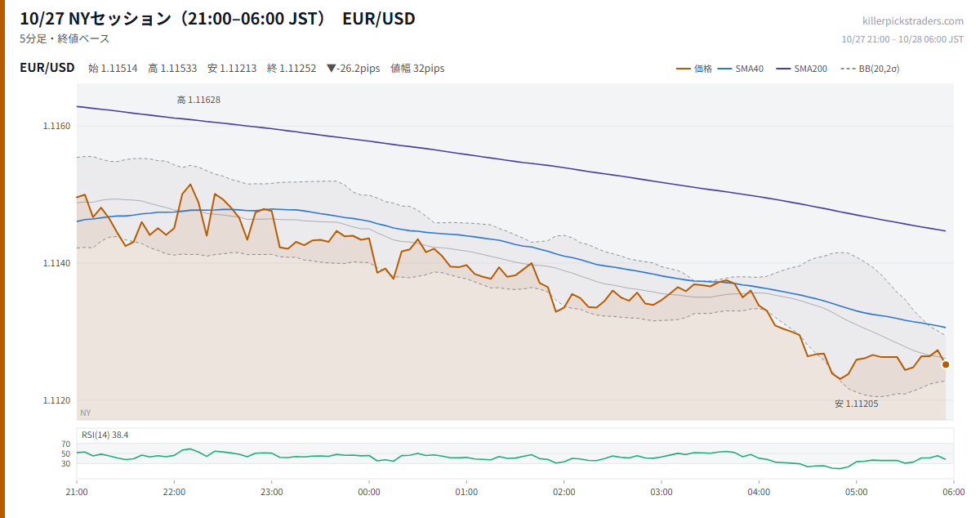Click the 06:00 time axis label
The width and height of the screenshot is (980, 518).
click(954, 492)
